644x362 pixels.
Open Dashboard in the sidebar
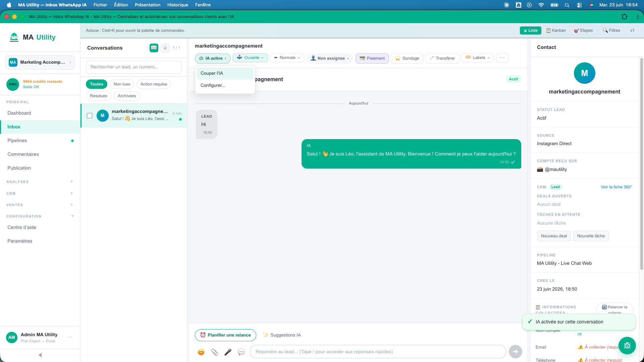pyautogui.click(x=40, y=113)
